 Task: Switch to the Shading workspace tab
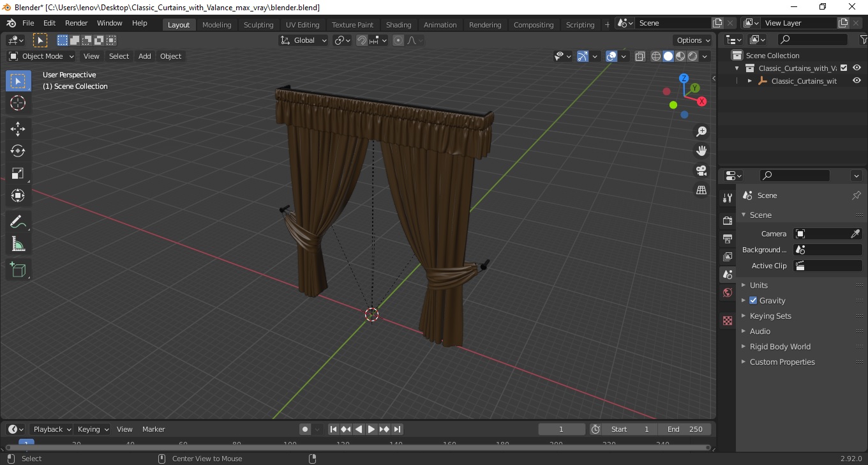[399, 24]
